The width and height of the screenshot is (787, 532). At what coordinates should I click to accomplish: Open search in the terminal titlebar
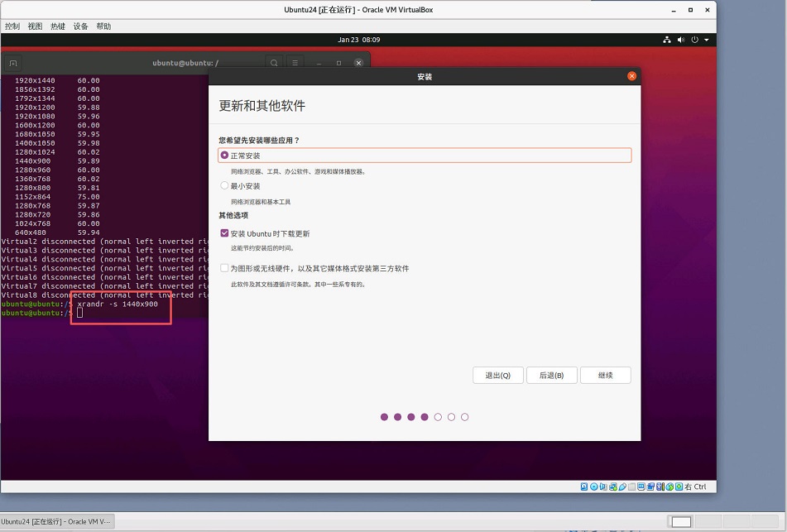274,65
